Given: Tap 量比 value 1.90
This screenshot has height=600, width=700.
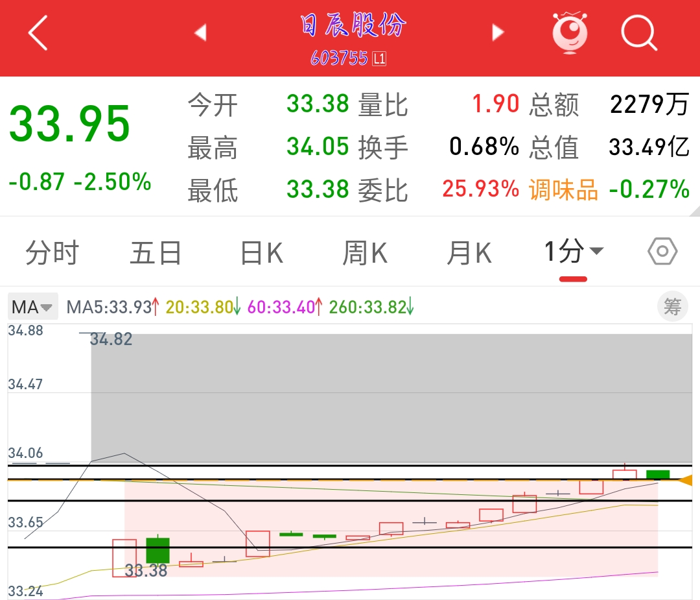Looking at the screenshot, I should [496, 104].
